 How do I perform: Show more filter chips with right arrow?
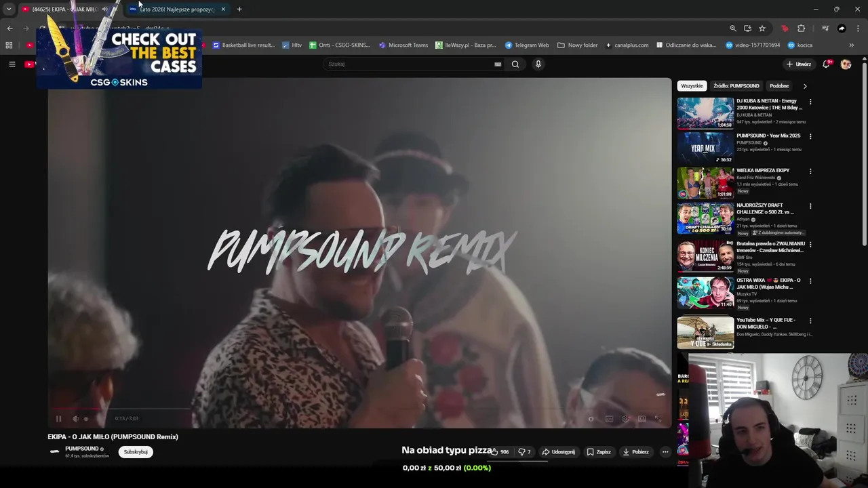pyautogui.click(x=805, y=86)
